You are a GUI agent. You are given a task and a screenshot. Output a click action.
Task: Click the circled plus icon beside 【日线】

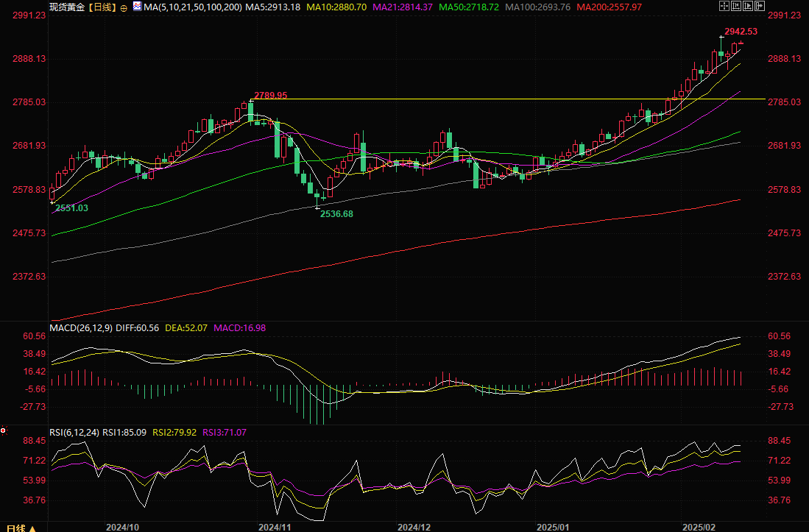[123, 7]
